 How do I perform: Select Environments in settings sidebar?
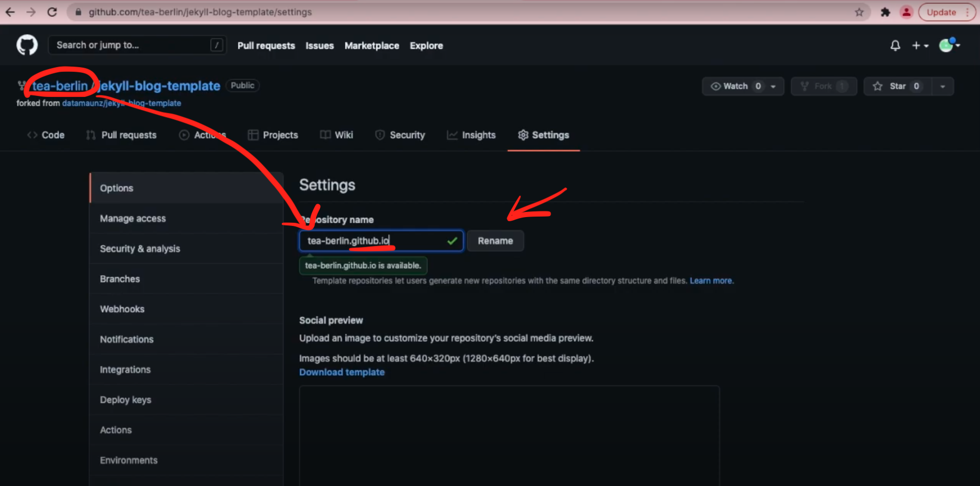point(186,460)
